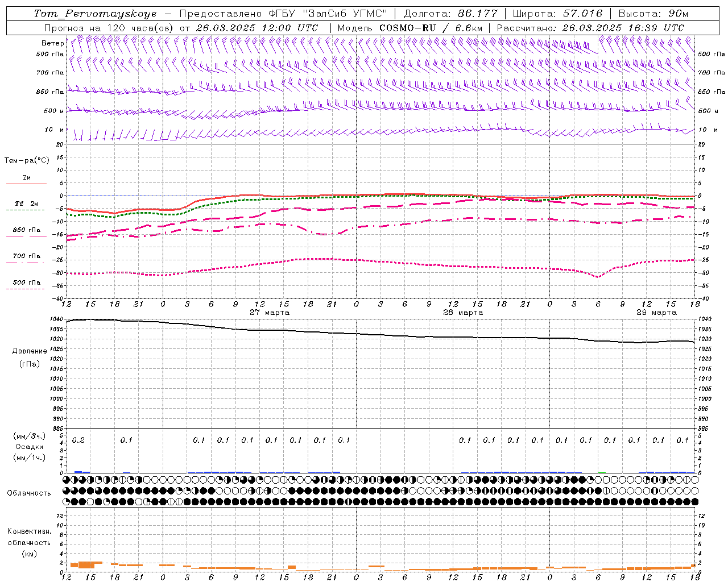Click the '700 гПа' temperature legend entry
The image size is (728, 582).
pyautogui.click(x=27, y=256)
